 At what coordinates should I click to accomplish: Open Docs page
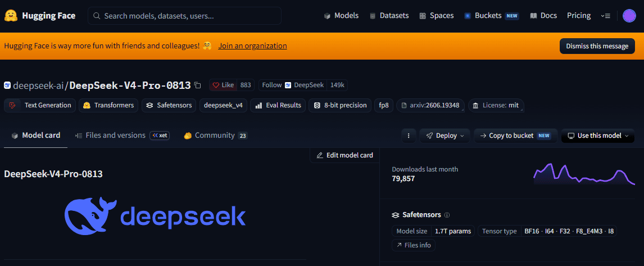[x=543, y=16]
